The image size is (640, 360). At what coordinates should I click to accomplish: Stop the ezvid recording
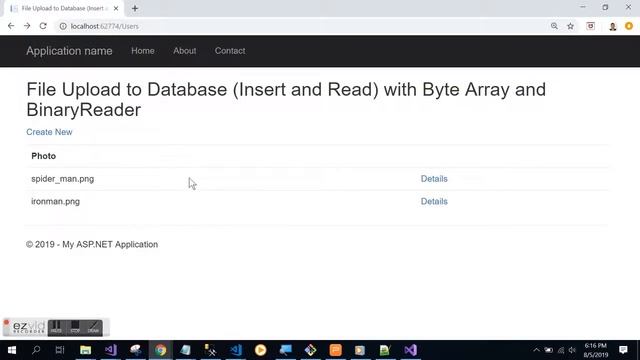(x=75, y=327)
